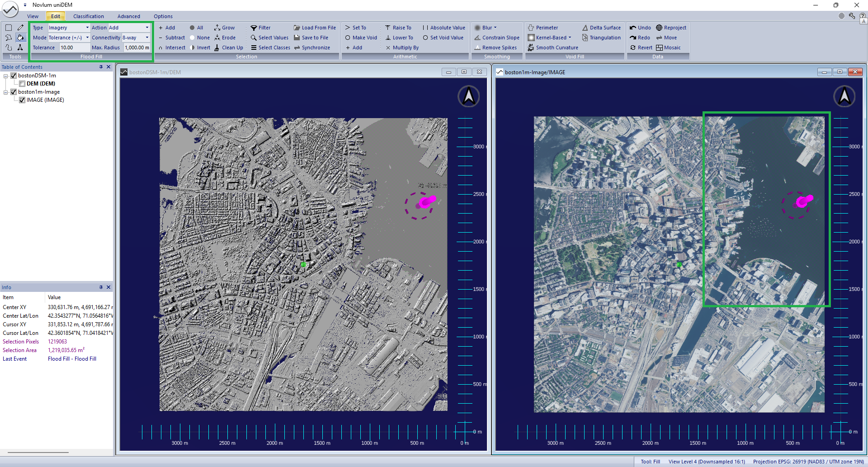Select the pencil draw tool
868x467 pixels.
20,28
